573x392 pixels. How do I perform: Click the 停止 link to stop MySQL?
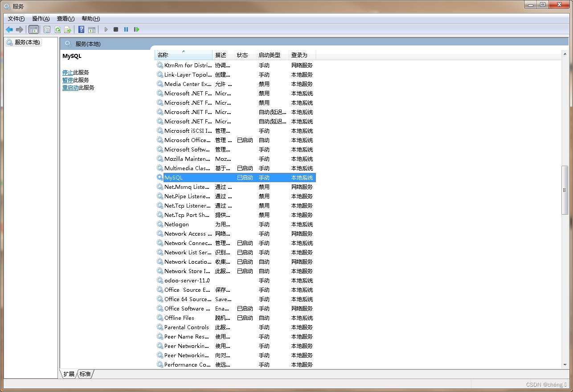coord(67,72)
